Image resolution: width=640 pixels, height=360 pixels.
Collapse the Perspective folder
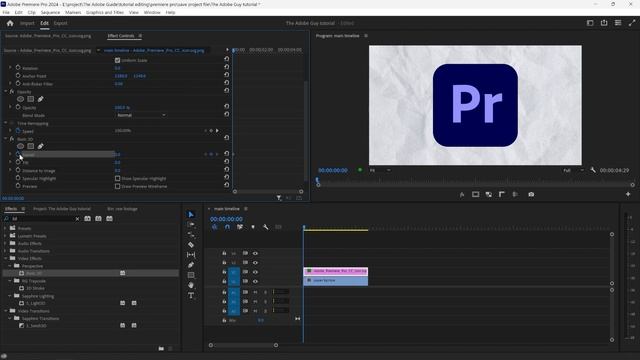(10, 266)
